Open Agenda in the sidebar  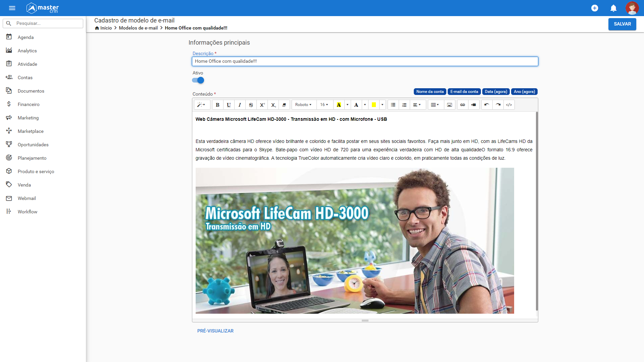tap(43, 37)
